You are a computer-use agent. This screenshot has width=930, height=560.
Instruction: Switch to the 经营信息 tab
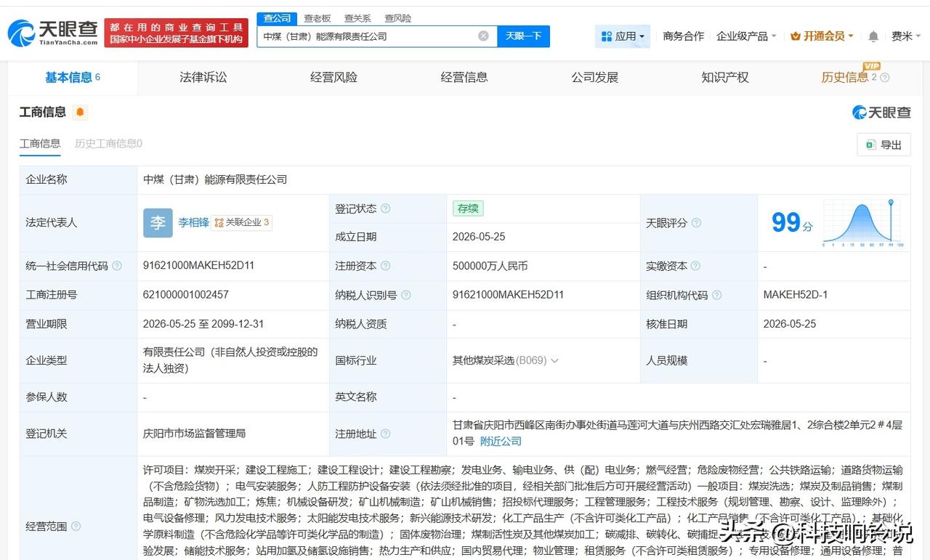[x=464, y=78]
